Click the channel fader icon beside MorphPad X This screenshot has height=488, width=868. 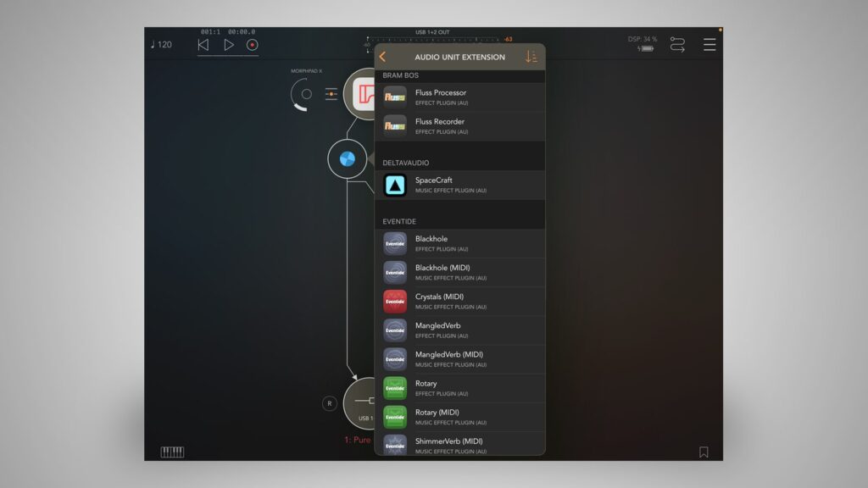coord(331,94)
